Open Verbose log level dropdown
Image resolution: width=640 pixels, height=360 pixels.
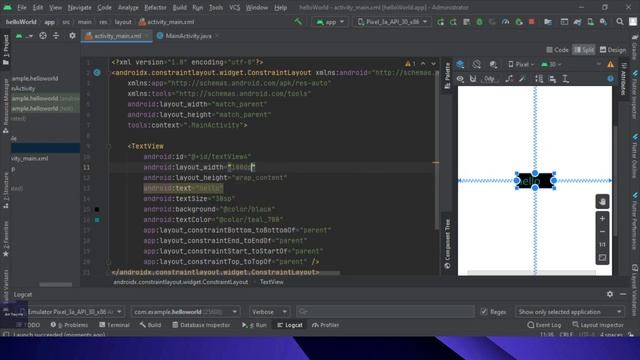269,312
